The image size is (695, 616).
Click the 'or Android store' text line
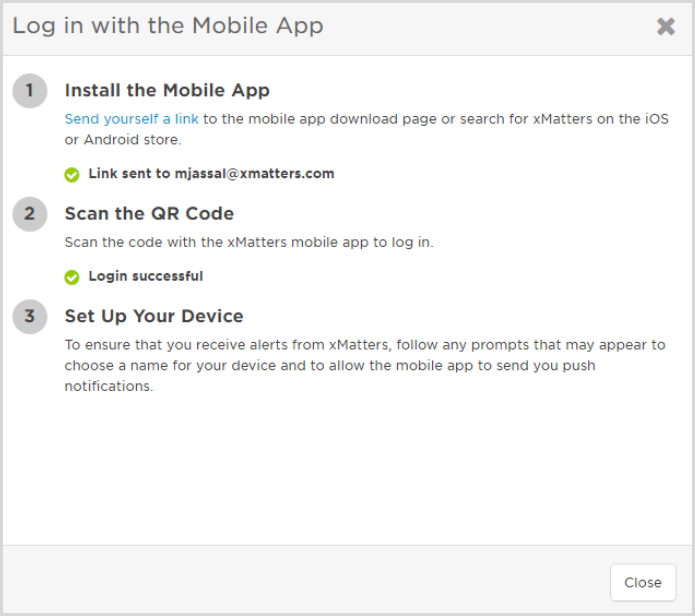coord(123,140)
